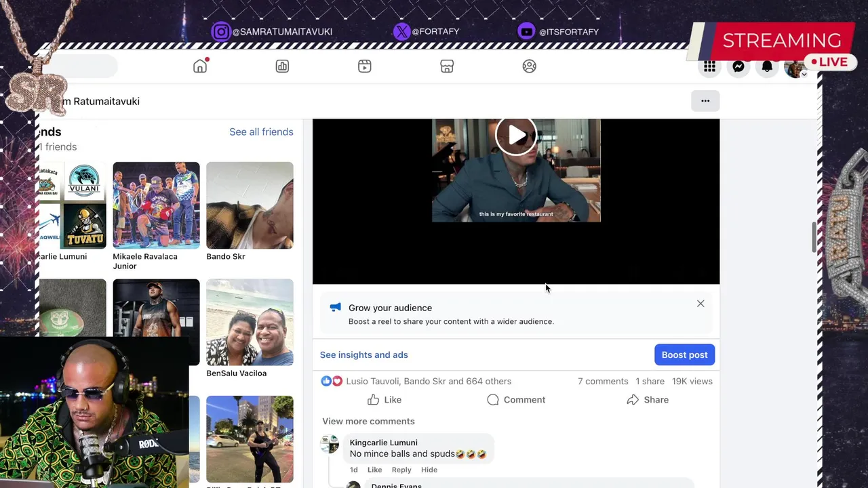Image resolution: width=868 pixels, height=488 pixels.
Task: Comment on the reel post
Action: click(516, 400)
